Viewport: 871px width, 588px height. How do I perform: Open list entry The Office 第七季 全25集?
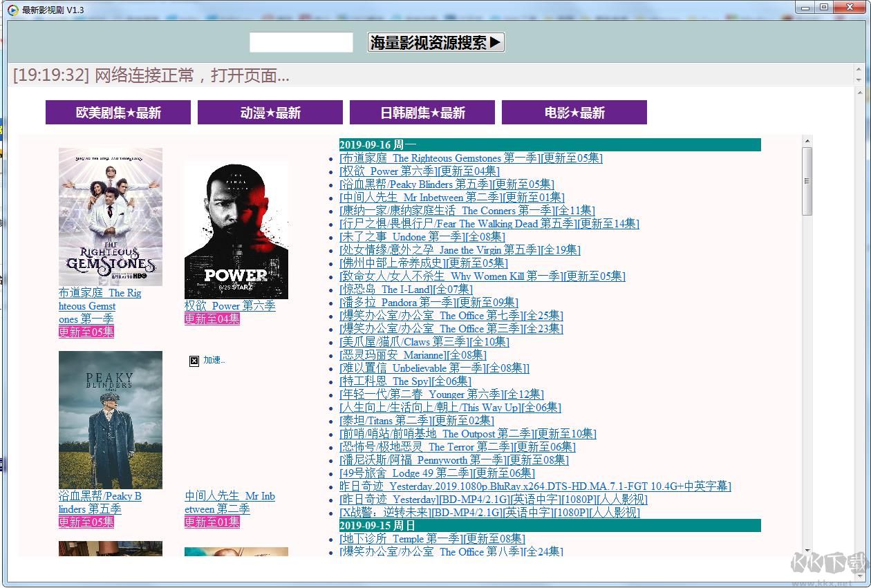coord(451,316)
